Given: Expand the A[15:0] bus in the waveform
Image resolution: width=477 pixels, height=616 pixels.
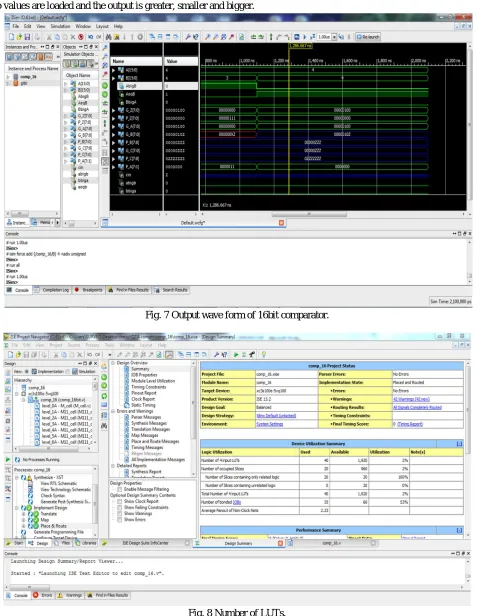Looking at the screenshot, I should pos(114,70).
